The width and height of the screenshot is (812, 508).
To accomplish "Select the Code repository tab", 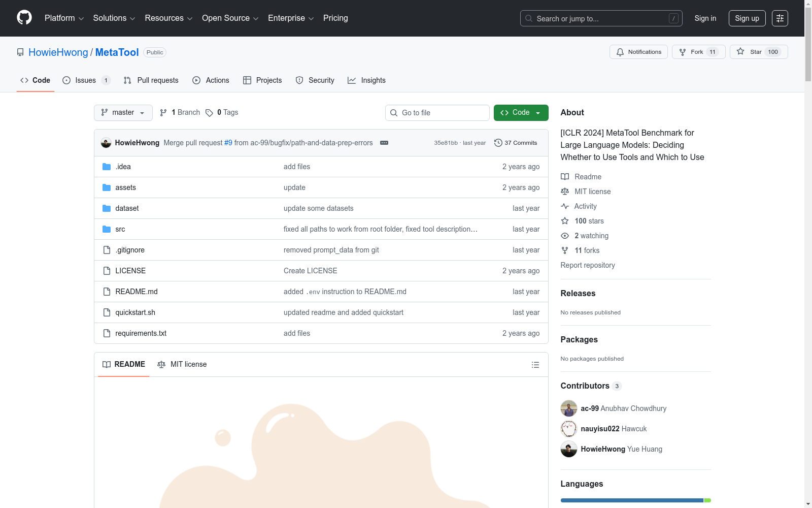I will tap(36, 80).
